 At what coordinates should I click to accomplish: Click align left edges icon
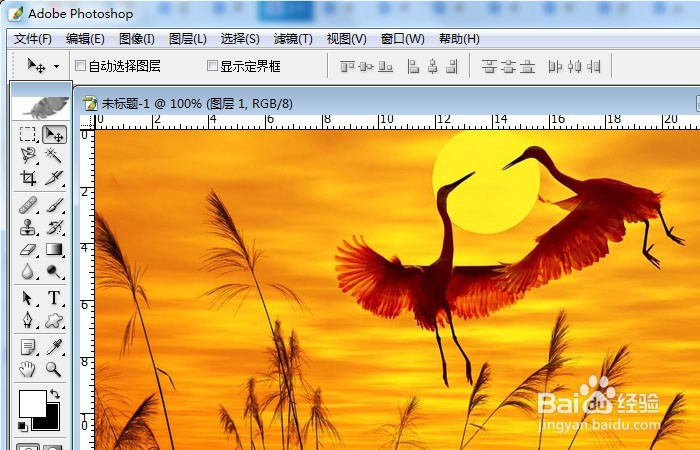tap(413, 67)
